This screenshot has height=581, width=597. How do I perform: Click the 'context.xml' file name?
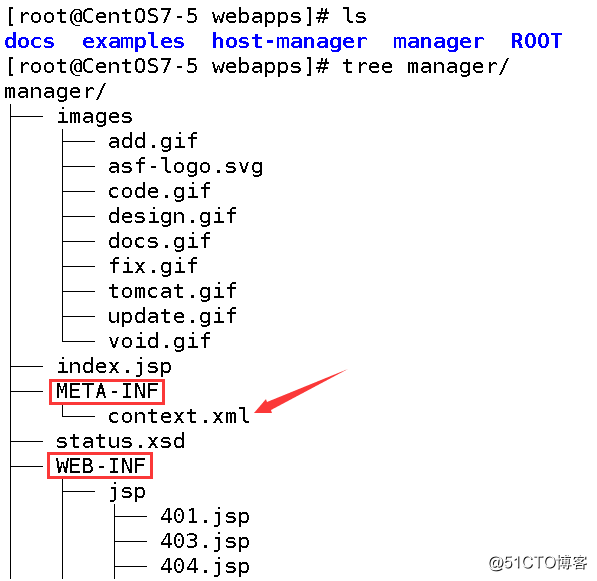pyautogui.click(x=179, y=417)
